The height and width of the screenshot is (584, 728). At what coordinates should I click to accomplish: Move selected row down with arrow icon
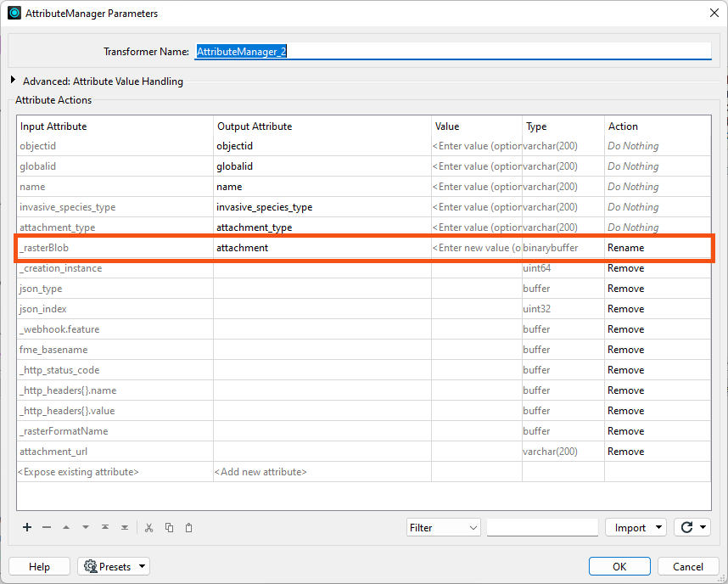[x=87, y=527]
